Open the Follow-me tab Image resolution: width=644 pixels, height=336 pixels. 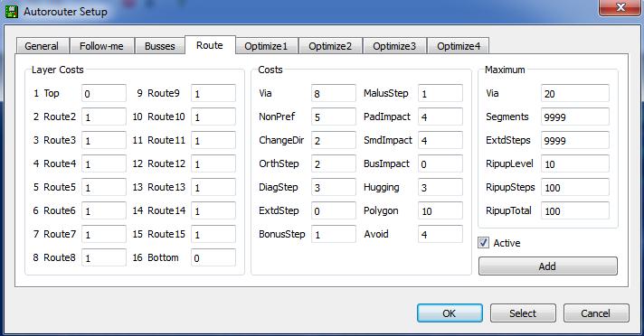click(x=101, y=46)
